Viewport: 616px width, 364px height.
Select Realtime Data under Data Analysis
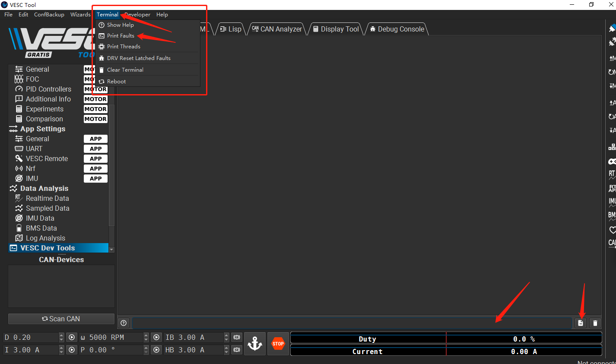coord(47,199)
